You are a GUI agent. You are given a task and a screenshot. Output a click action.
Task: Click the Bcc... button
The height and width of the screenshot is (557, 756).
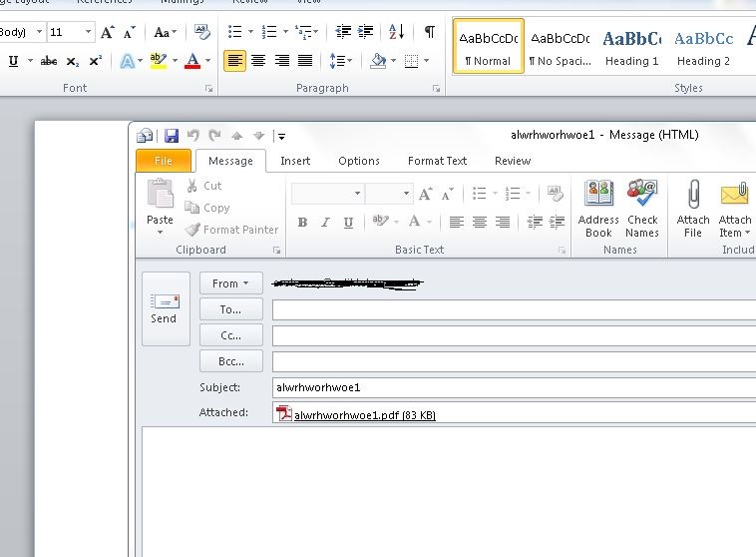(x=231, y=361)
